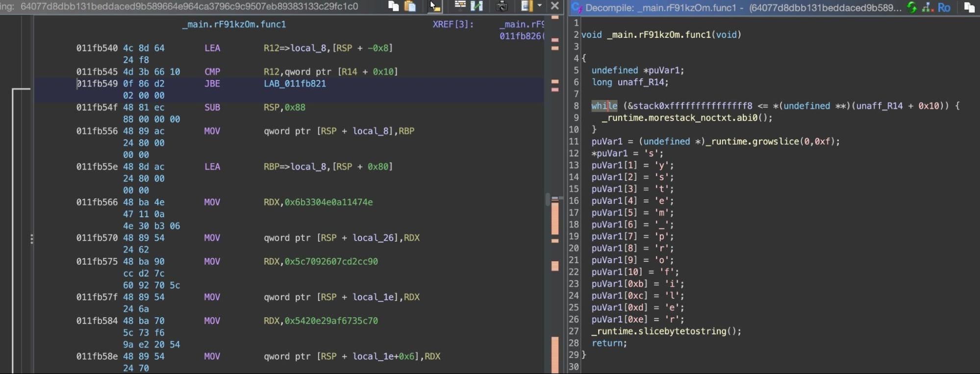Click the XREF[3] reference label
This screenshot has height=374, width=980.
point(452,25)
